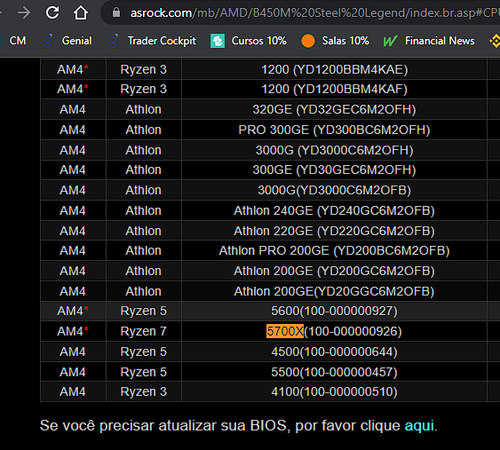Click the 3000G (YD3000C6M2OFH) table cell

(334, 150)
